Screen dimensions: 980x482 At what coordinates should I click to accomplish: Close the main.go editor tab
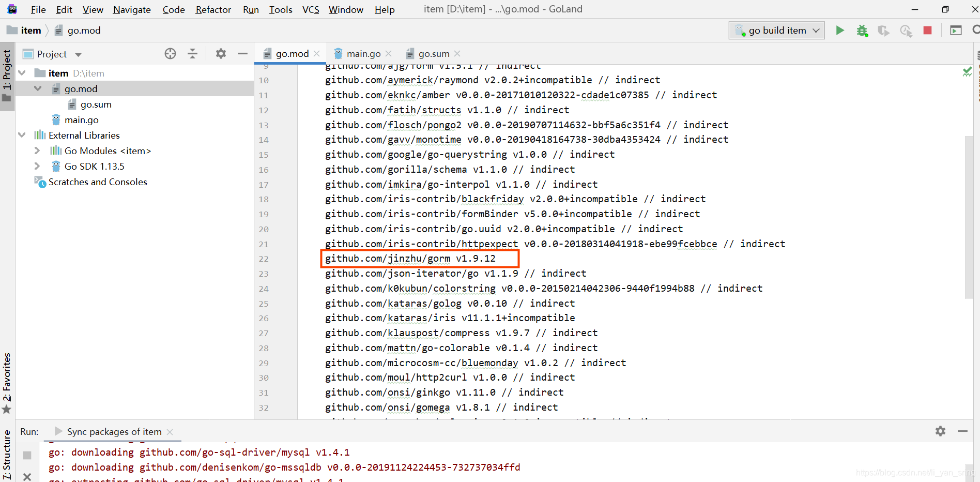(x=389, y=53)
